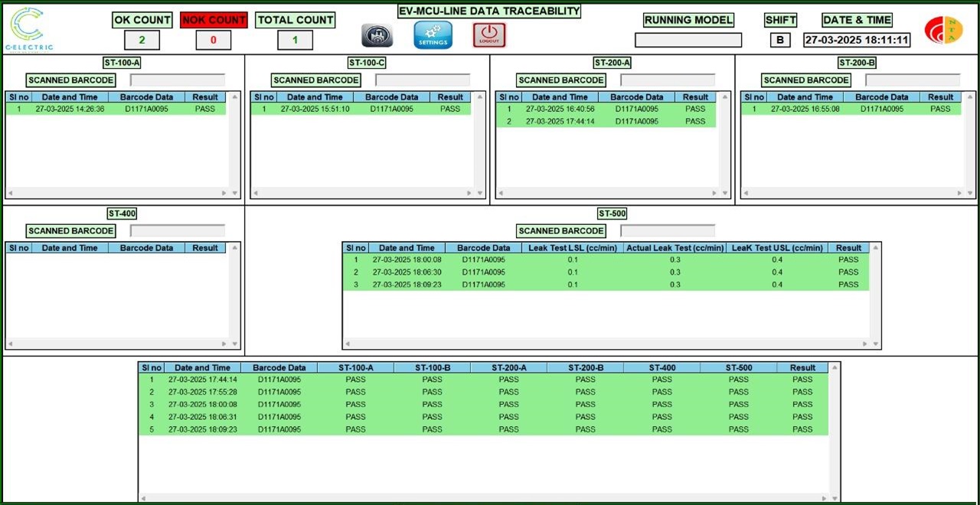The height and width of the screenshot is (505, 980).
Task: Click the NOK COUNT label
Action: [x=214, y=19]
